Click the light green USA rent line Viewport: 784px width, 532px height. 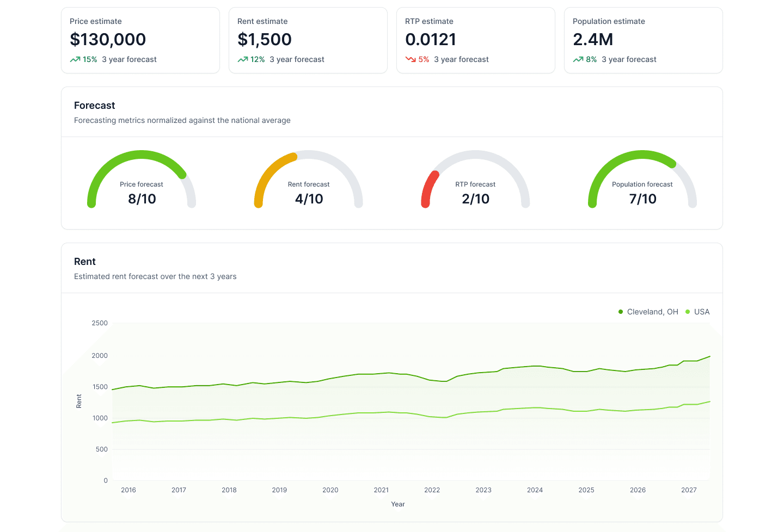[x=411, y=413]
